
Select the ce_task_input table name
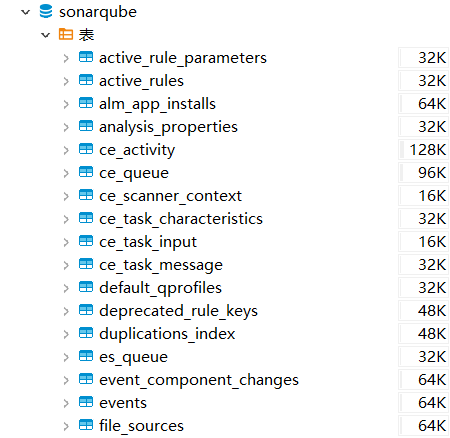tap(148, 242)
